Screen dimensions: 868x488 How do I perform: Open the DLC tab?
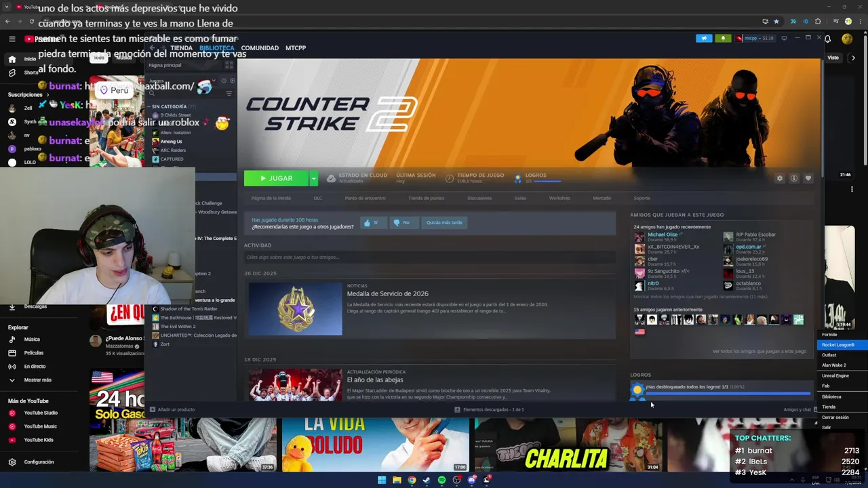pos(317,198)
